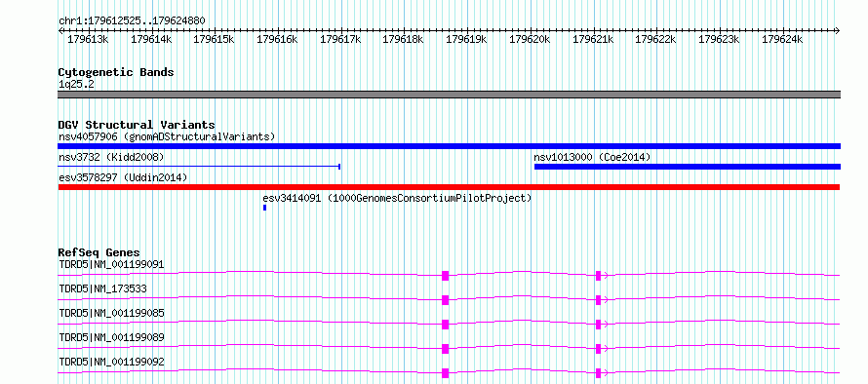Click the small esv3414091 variant marker
868x384 pixels.
click(x=264, y=208)
